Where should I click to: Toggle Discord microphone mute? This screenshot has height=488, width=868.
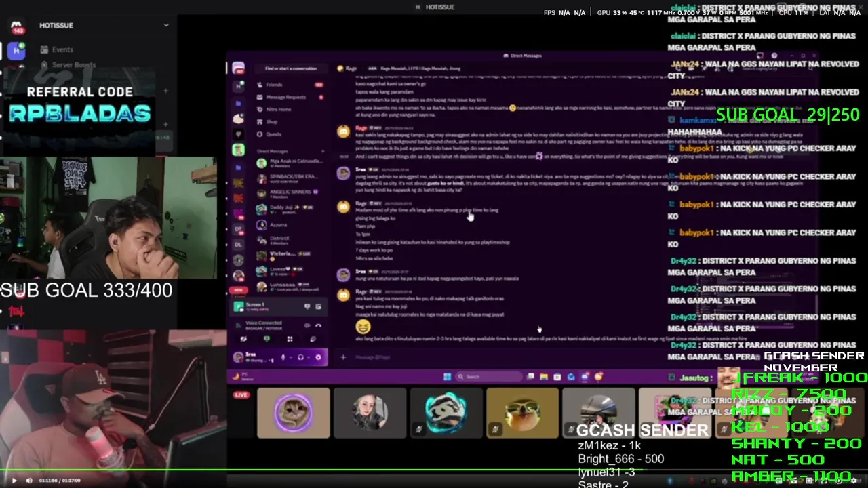[283, 357]
